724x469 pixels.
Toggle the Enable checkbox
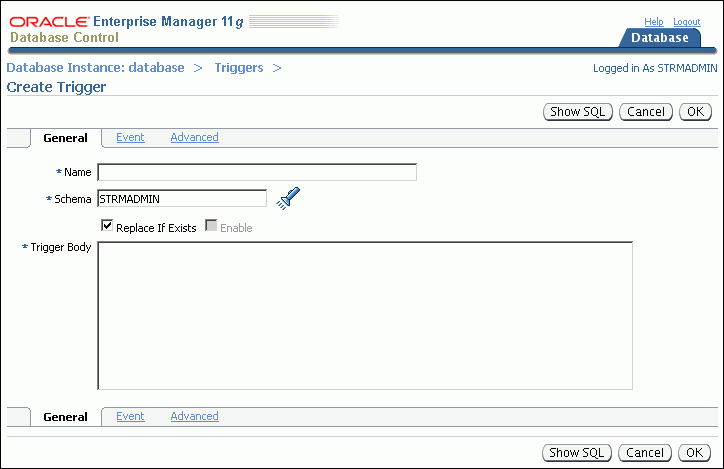pos(211,226)
